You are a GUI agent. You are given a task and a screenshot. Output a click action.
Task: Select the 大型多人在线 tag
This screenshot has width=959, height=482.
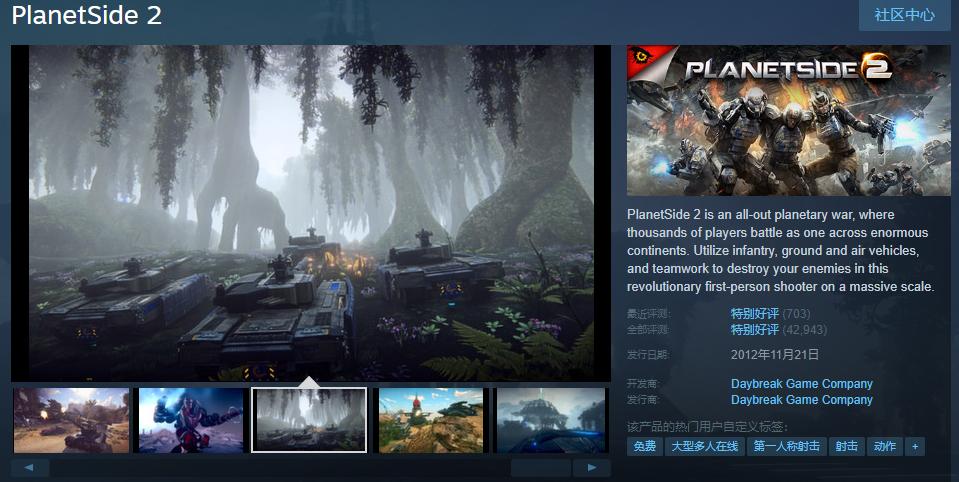(704, 447)
